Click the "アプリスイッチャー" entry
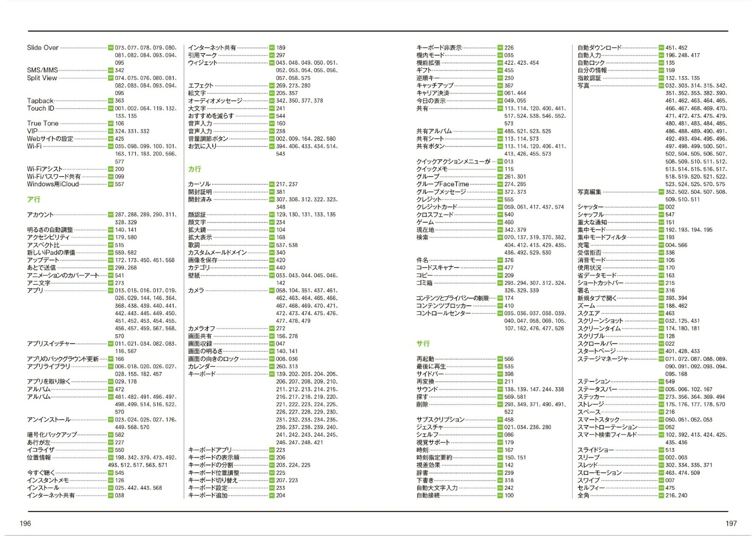This screenshot has width=756, height=536. (51, 344)
